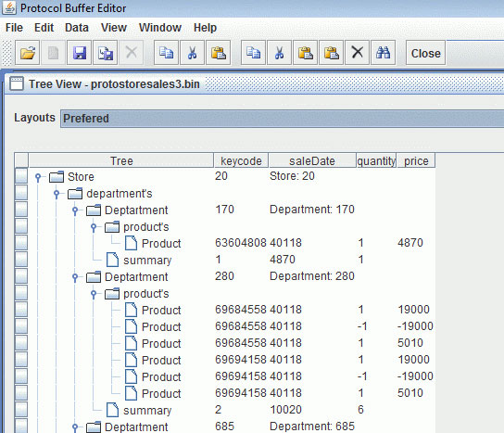Open the Data menu
Screen dimensions: 504x433
point(77,28)
